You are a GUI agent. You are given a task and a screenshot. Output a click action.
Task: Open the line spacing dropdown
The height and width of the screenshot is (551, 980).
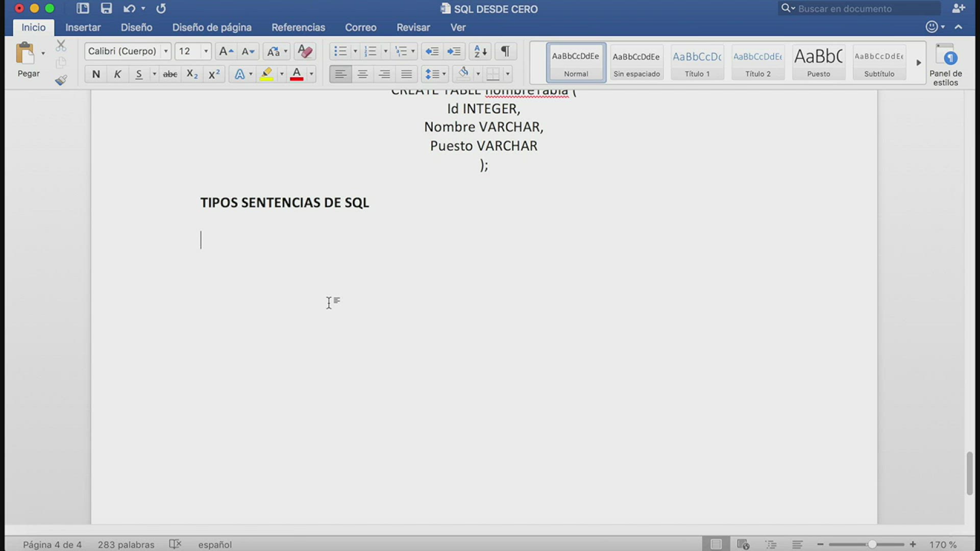coord(436,74)
